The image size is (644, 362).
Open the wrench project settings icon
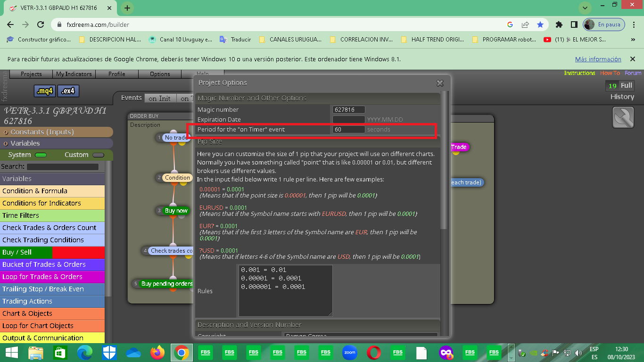click(623, 118)
